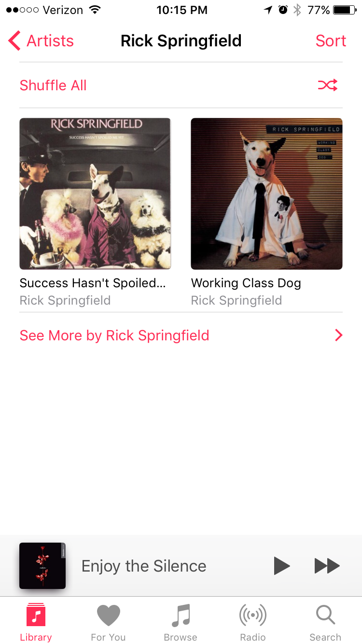Tap See More by Rick Springfield link
This screenshot has width=362, height=644.
point(114,336)
